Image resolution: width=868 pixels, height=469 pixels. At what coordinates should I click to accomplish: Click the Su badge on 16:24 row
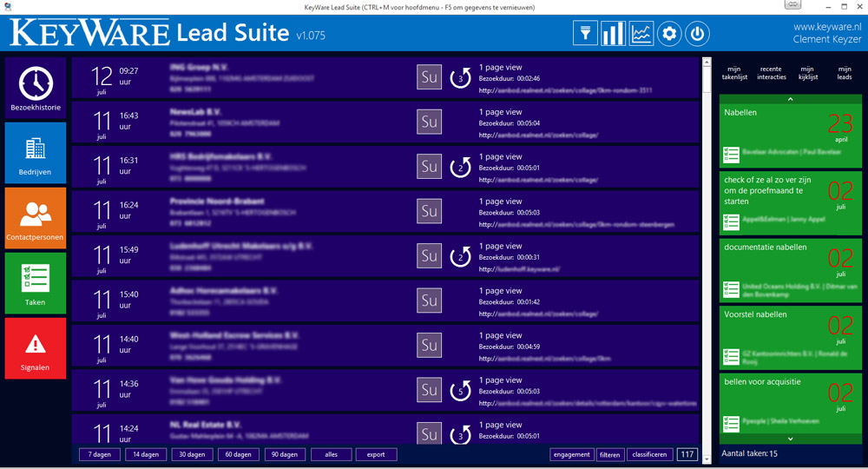pos(429,211)
